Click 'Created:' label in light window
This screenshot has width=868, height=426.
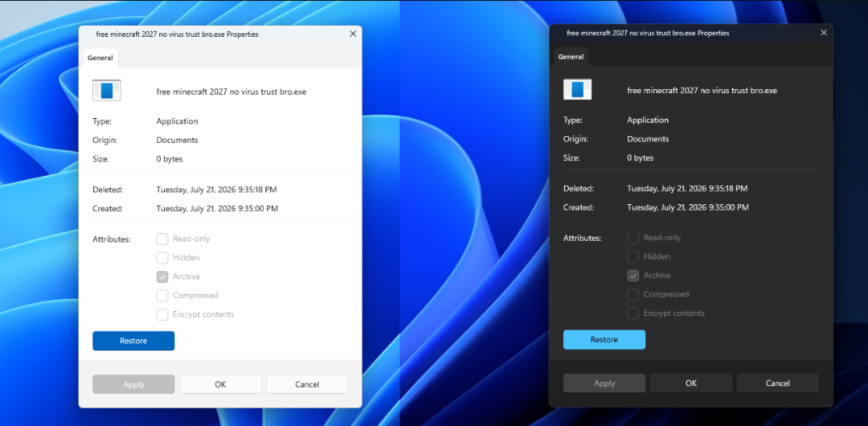[108, 209]
